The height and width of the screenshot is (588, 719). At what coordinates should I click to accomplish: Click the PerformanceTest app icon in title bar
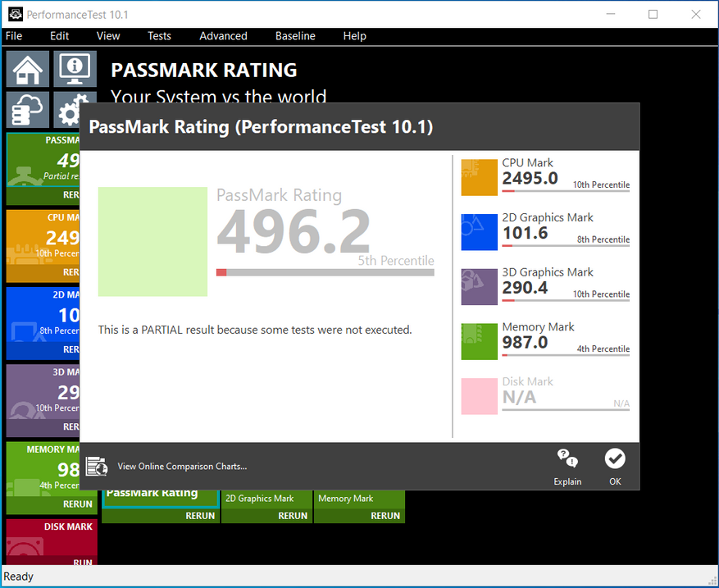(16, 14)
